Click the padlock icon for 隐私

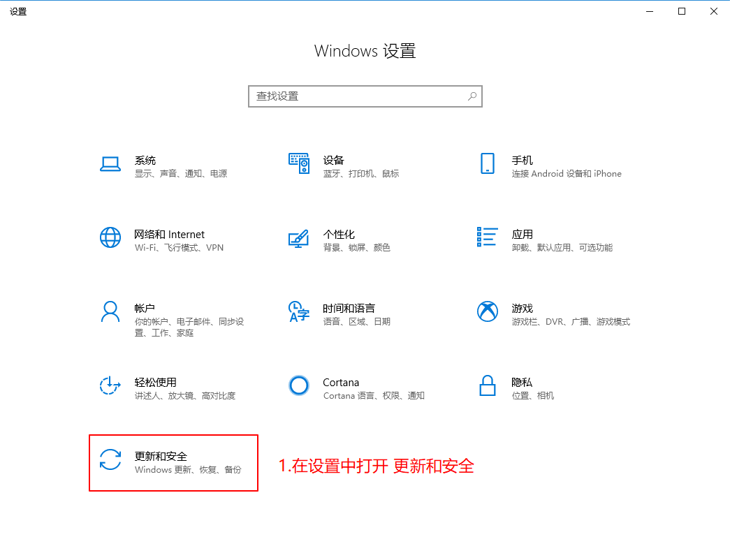coord(488,385)
